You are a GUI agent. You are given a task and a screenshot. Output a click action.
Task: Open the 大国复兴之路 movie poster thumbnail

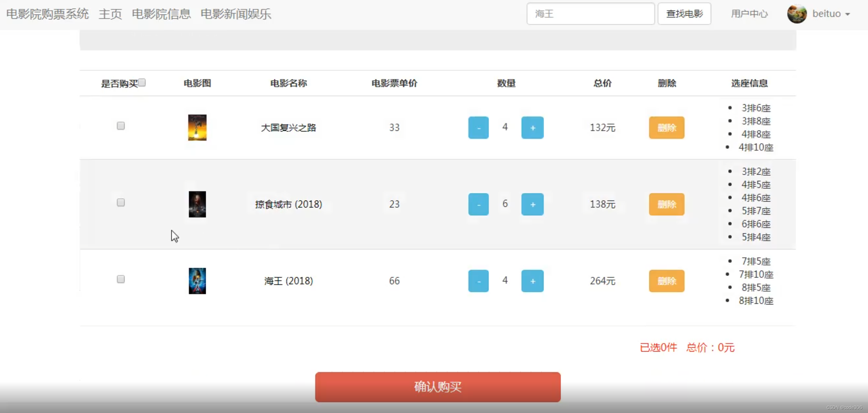(197, 128)
